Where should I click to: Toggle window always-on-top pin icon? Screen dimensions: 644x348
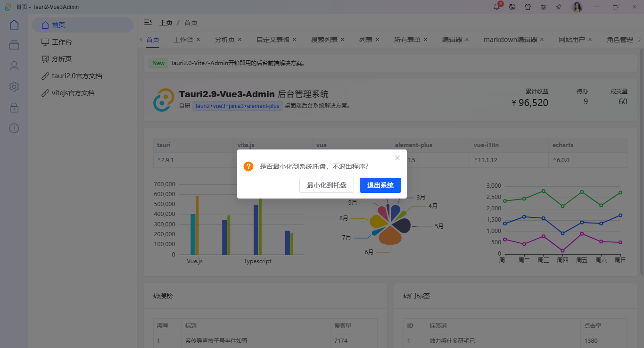click(559, 7)
